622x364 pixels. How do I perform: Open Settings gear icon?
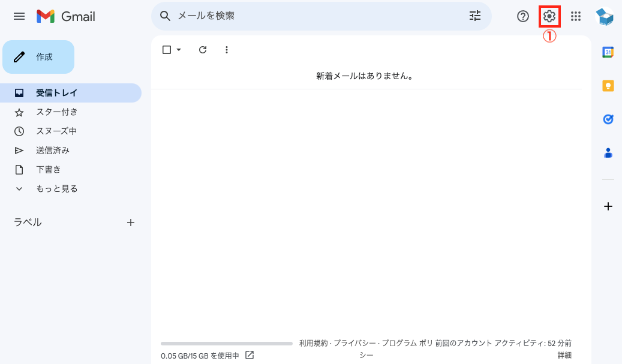(549, 16)
